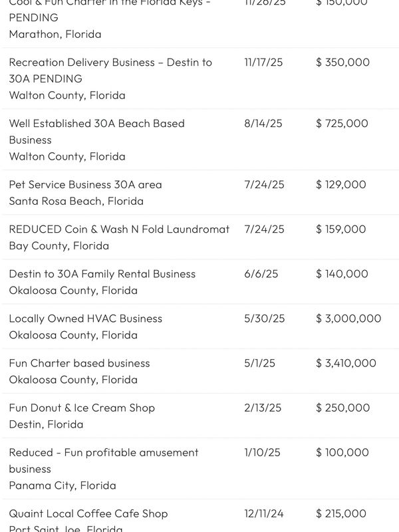Image resolution: width=399 pixels, height=532 pixels.
Task: Click the 12/11/24 date cell
Action: (x=264, y=513)
